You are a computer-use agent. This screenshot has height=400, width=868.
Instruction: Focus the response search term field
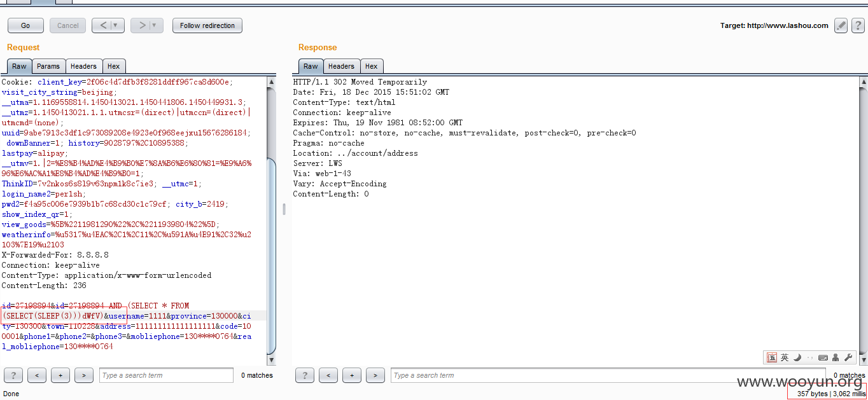pos(608,375)
